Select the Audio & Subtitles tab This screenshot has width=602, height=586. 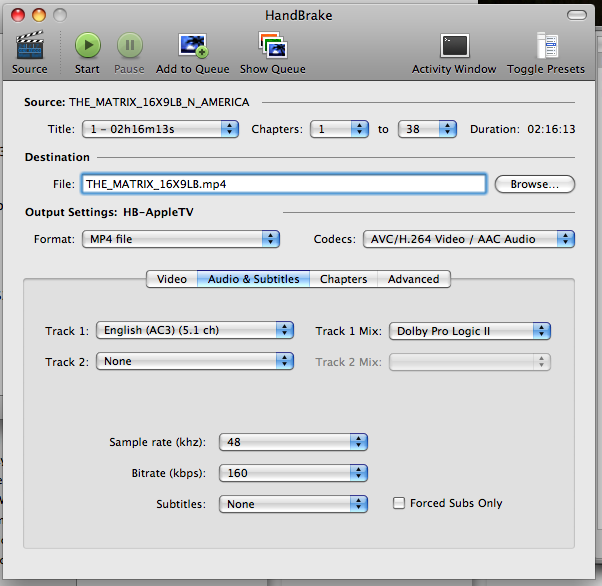[x=253, y=279]
